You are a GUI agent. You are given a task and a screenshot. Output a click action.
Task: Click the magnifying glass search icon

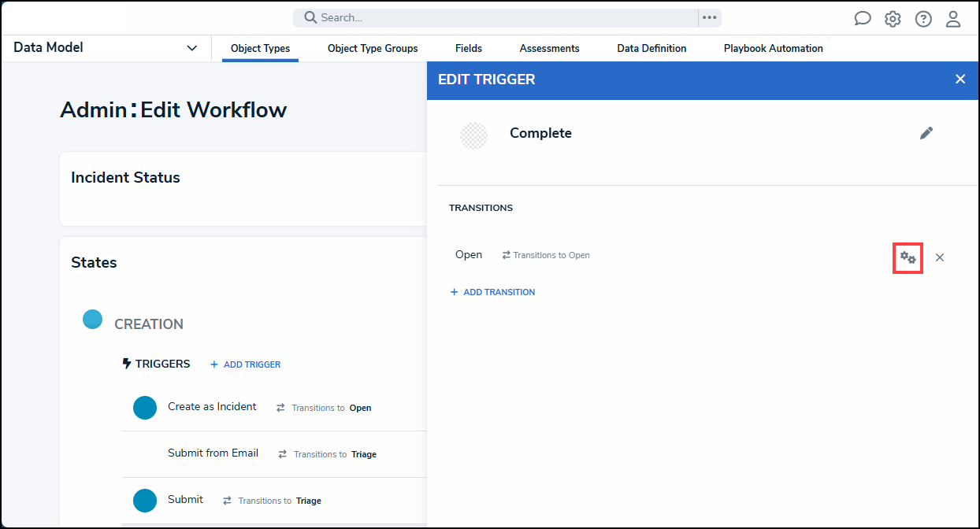click(x=310, y=17)
